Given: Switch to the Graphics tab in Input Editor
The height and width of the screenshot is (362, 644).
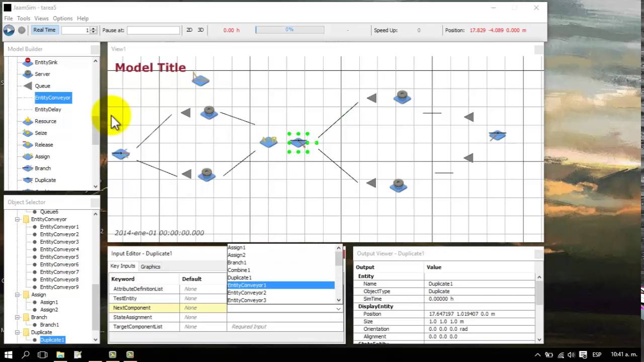Looking at the screenshot, I should click(x=150, y=266).
